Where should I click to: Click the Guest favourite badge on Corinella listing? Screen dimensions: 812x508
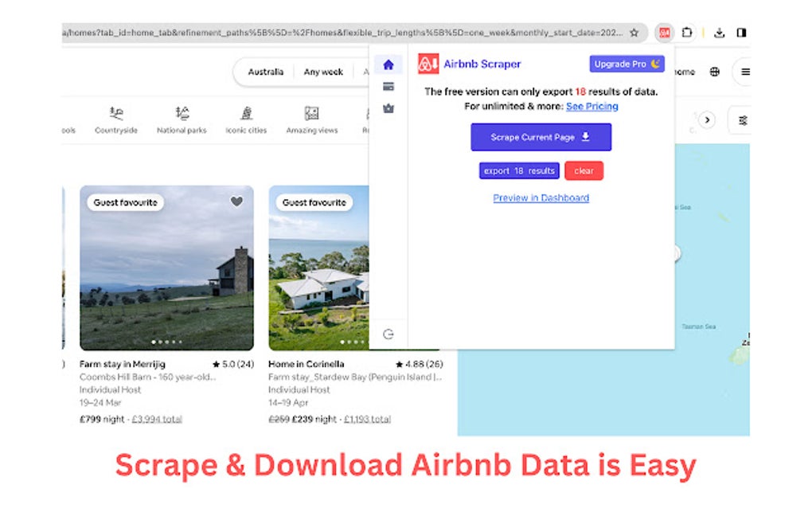point(314,202)
